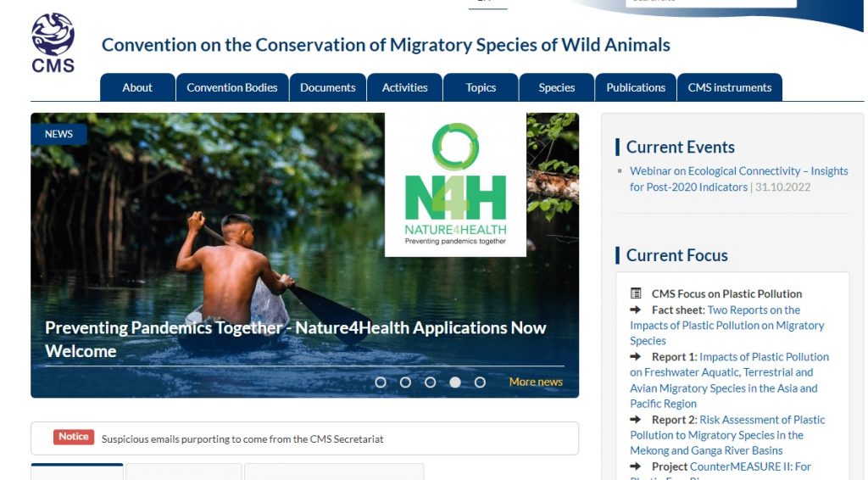Expand the Convention Bodies menu
Screen dimensions: 868x480
pos(232,87)
